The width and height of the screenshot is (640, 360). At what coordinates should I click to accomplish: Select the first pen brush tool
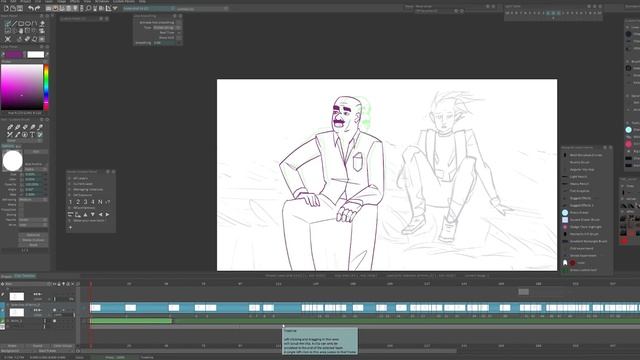(x=10, y=127)
